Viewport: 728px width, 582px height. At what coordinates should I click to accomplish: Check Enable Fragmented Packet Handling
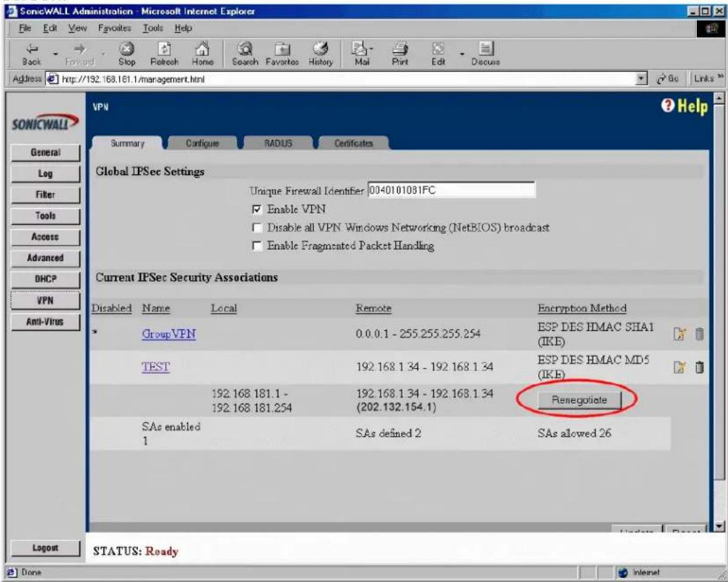pos(257,245)
